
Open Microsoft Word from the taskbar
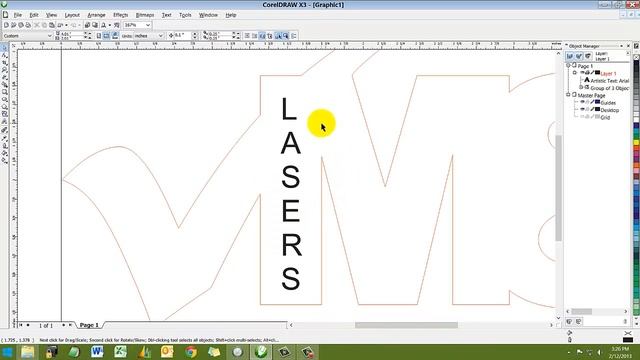click(x=97, y=351)
